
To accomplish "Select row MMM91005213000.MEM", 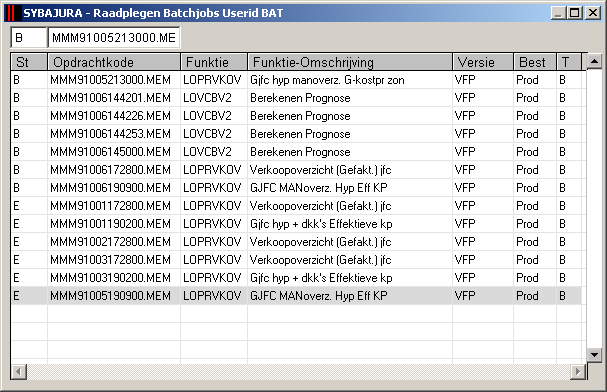I will (296, 80).
